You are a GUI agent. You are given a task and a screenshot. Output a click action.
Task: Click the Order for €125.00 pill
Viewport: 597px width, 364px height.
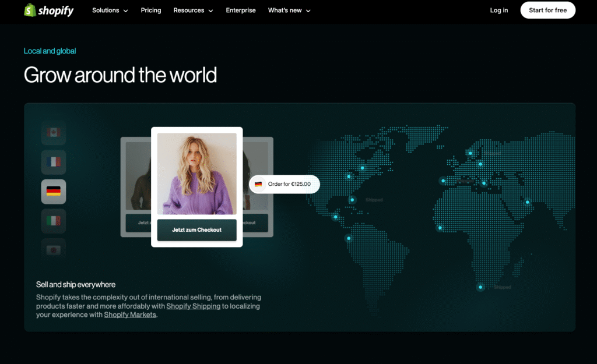(x=285, y=184)
